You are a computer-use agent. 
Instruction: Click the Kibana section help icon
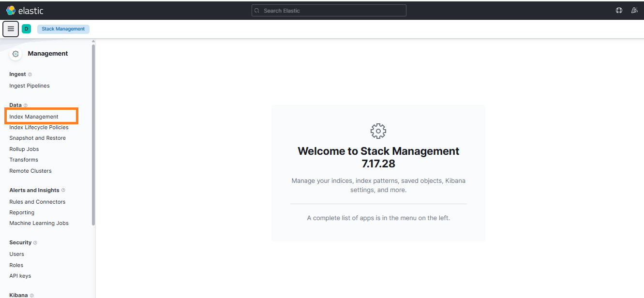pos(32,295)
